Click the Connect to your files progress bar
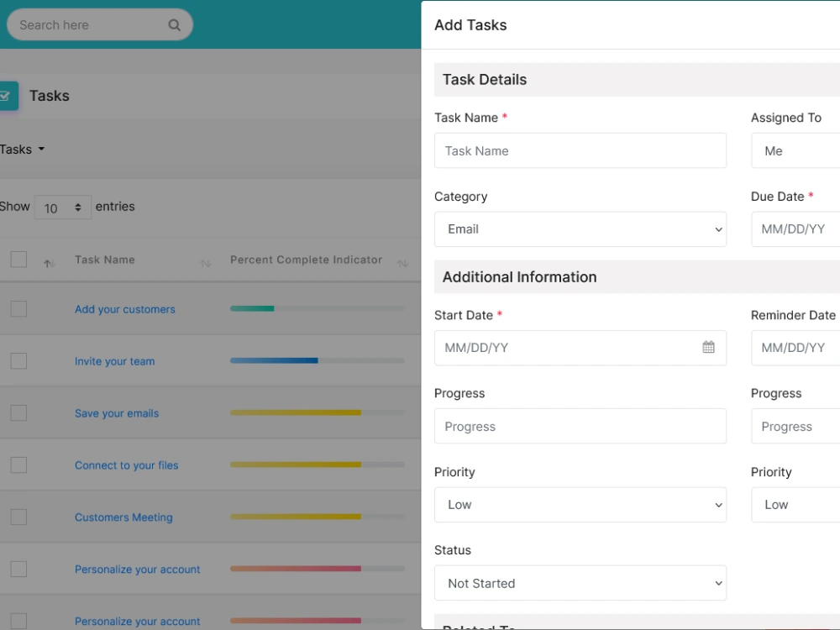This screenshot has width=840, height=630. (x=318, y=464)
